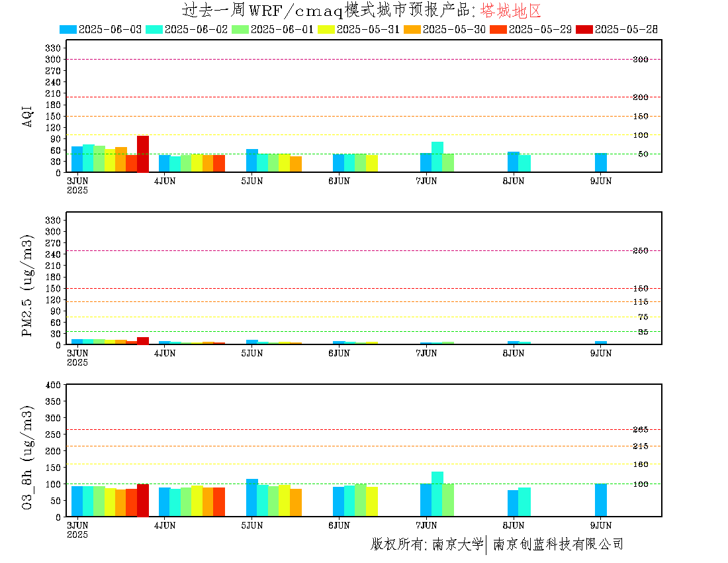Click the red region name 塔城地区 in title
This screenshot has width=728, height=563.
(x=511, y=10)
